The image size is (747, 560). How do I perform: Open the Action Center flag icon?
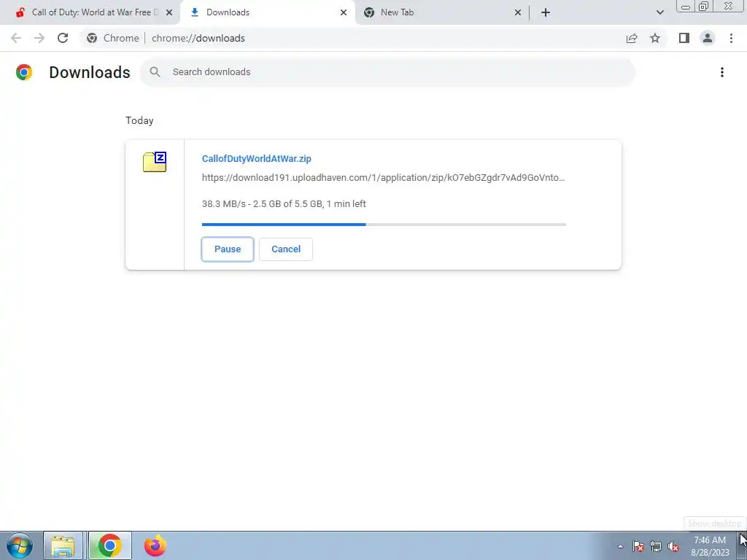pos(638,546)
